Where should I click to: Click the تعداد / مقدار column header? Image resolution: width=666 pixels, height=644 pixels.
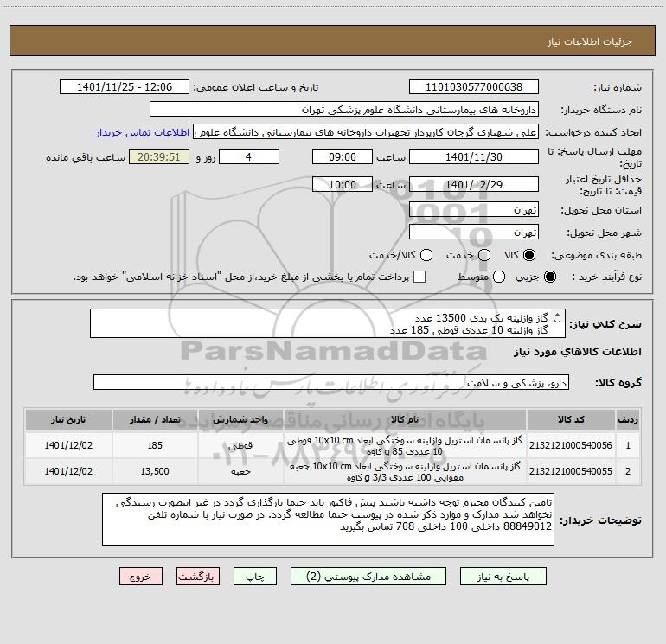click(155, 419)
